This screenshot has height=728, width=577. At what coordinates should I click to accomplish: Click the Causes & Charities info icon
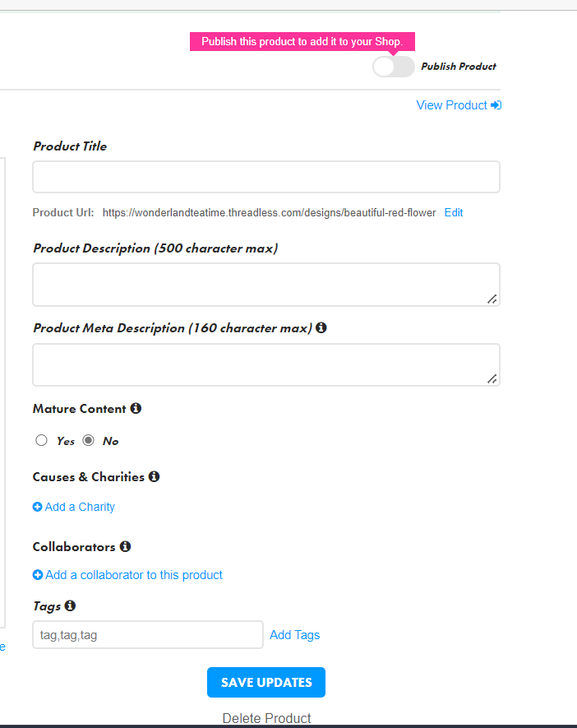pyautogui.click(x=154, y=476)
